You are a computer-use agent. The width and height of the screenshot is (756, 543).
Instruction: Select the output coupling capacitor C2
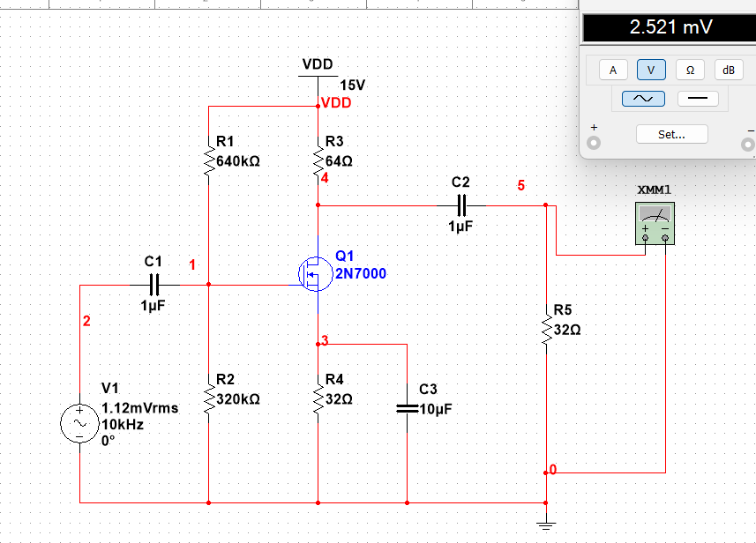[461, 205]
